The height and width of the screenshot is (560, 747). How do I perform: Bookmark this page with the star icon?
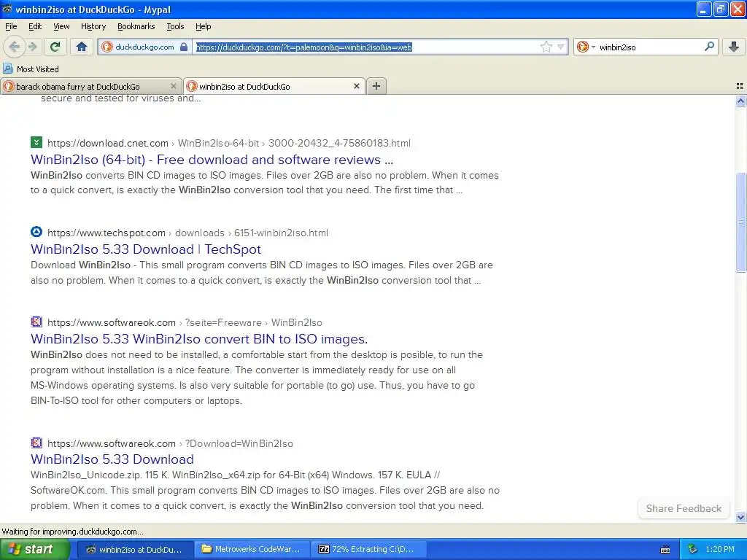tap(546, 47)
